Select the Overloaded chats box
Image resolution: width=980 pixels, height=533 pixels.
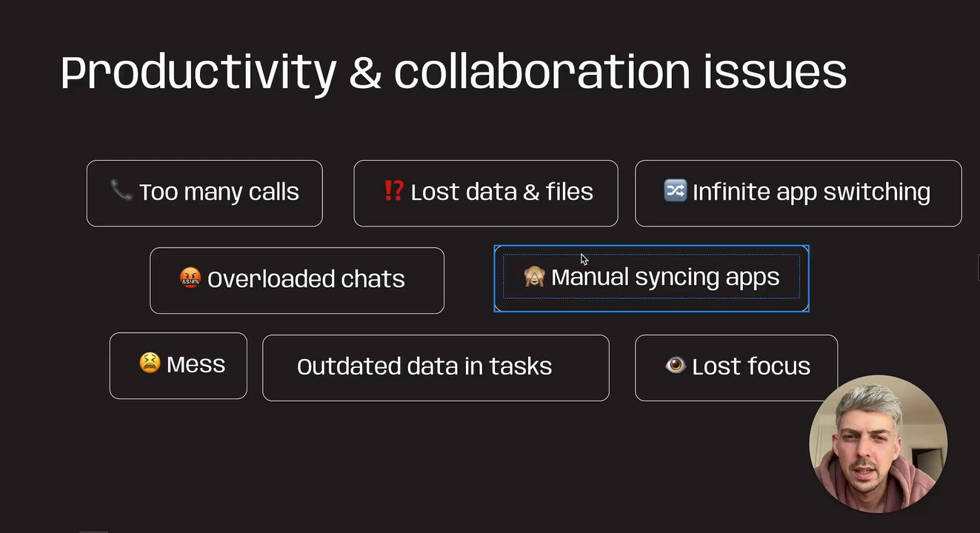[x=297, y=281]
